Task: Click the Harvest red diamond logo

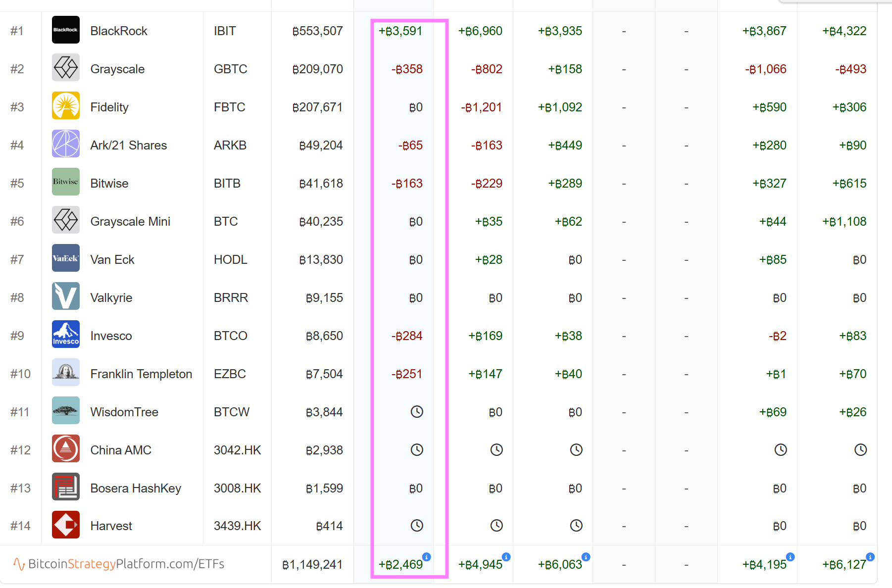Action: pyautogui.click(x=65, y=525)
